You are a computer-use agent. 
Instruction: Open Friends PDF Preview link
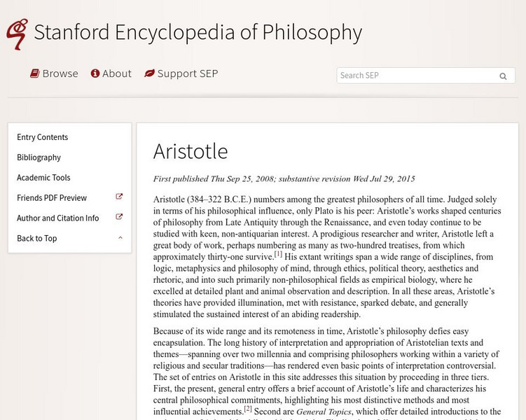pyautogui.click(x=52, y=198)
